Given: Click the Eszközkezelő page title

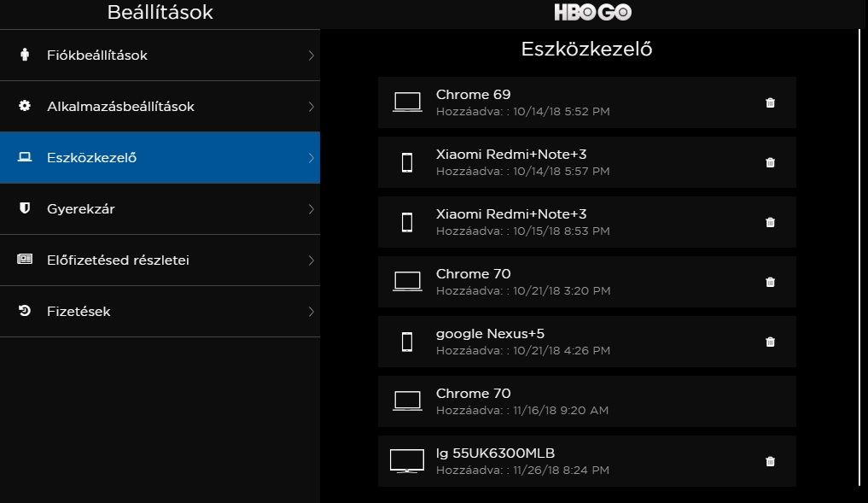Looking at the screenshot, I should (x=587, y=50).
